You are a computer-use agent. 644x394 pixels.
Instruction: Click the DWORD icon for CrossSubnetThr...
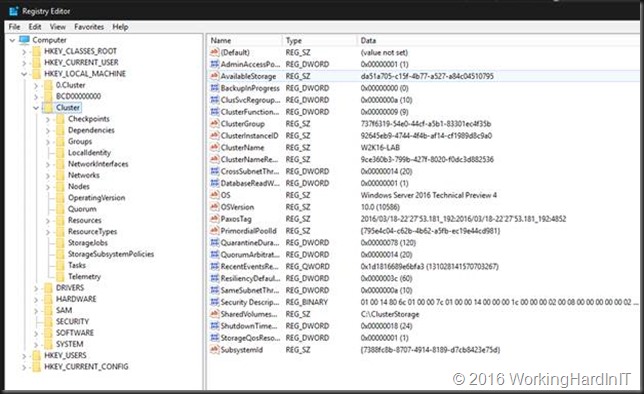pyautogui.click(x=214, y=171)
